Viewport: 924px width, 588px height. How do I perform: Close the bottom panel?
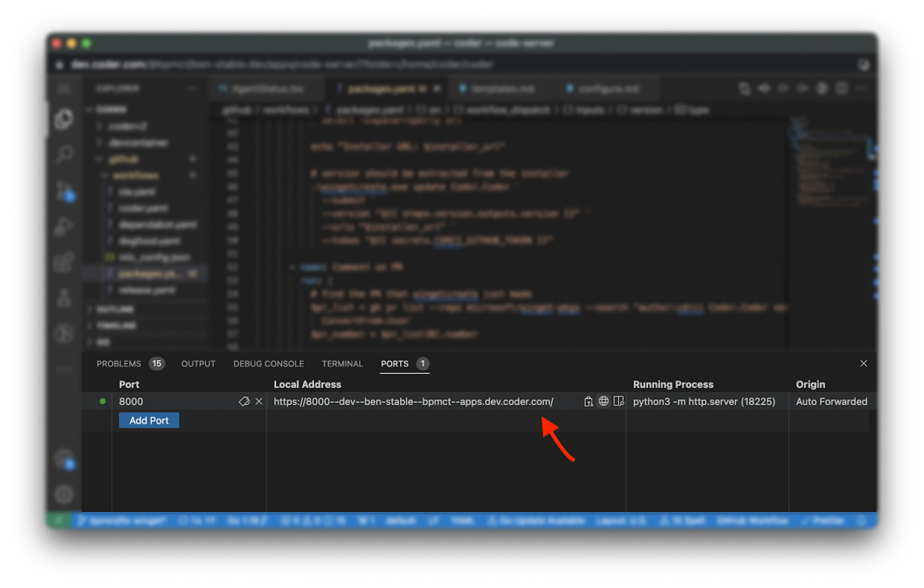[863, 363]
